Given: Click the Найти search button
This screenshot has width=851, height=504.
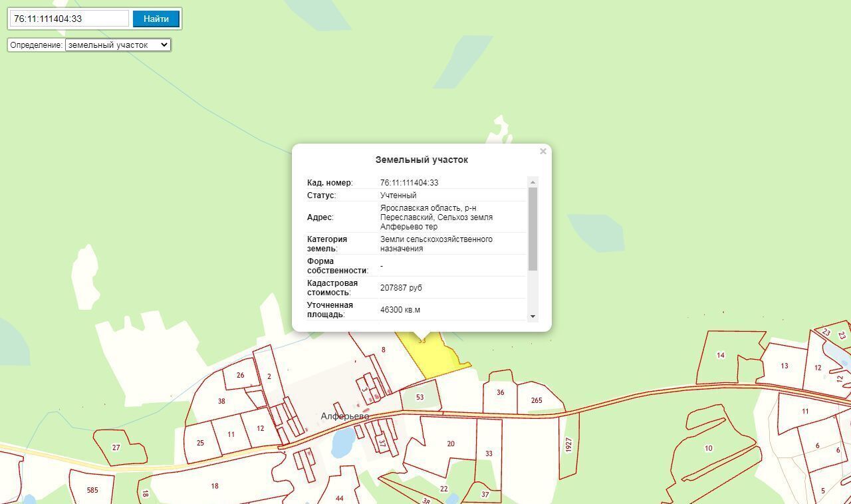Looking at the screenshot, I should click(156, 19).
